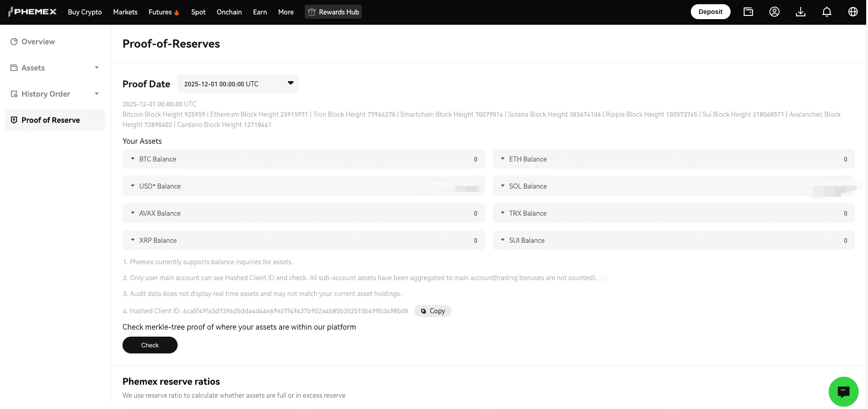Click the Cardano Block Height 12718461 text
Viewport: 868px width, 409px height.
[x=224, y=125]
